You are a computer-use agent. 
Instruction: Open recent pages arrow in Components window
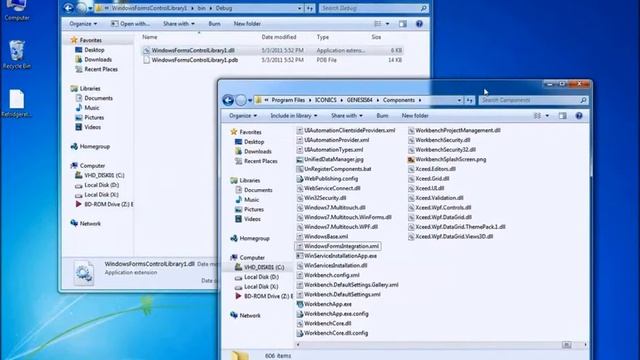(x=250, y=100)
